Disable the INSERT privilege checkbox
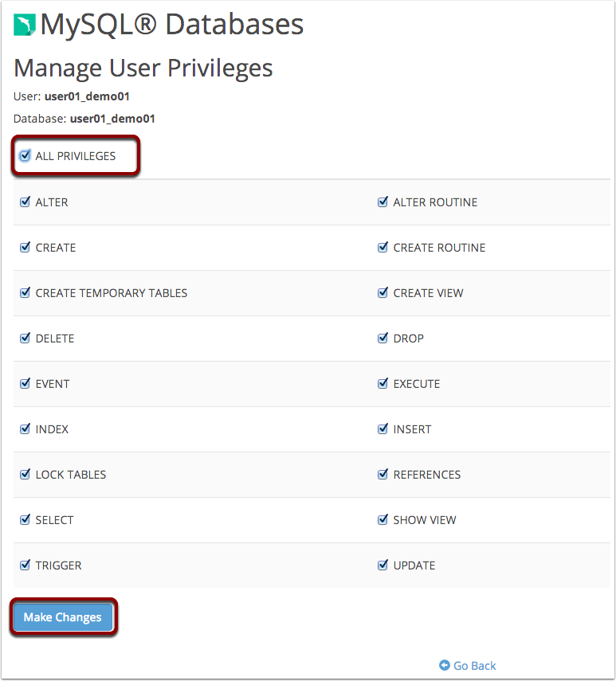This screenshot has height=681, width=616. click(x=383, y=429)
